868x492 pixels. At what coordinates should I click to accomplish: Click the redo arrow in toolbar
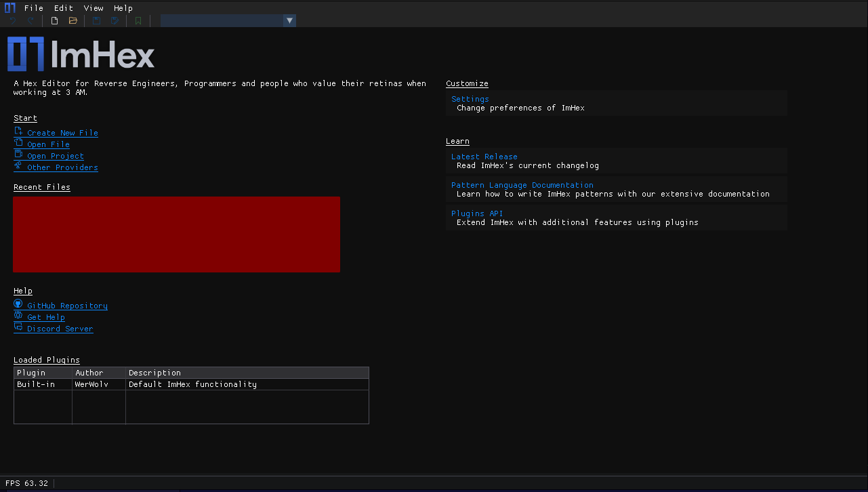(31, 21)
